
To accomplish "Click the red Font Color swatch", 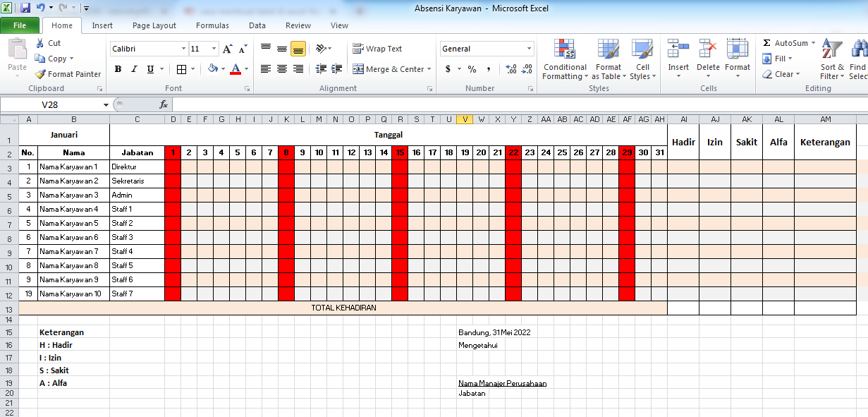I will 236,69.
